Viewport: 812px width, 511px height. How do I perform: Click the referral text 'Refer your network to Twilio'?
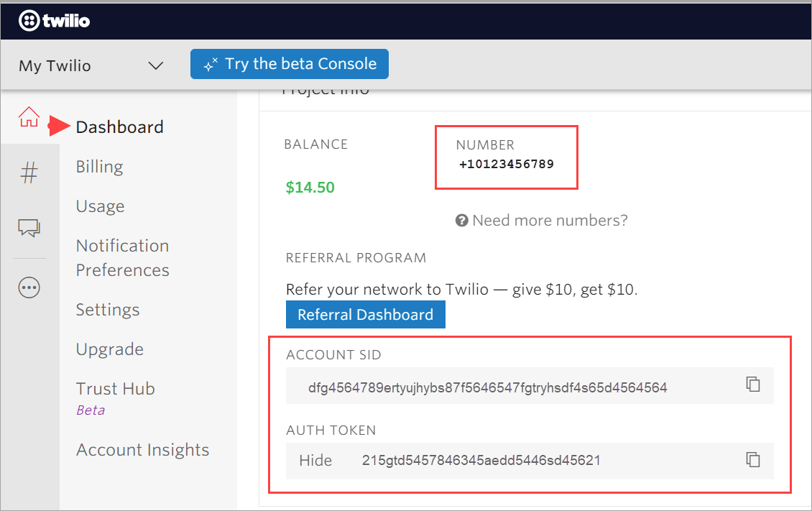(x=387, y=290)
